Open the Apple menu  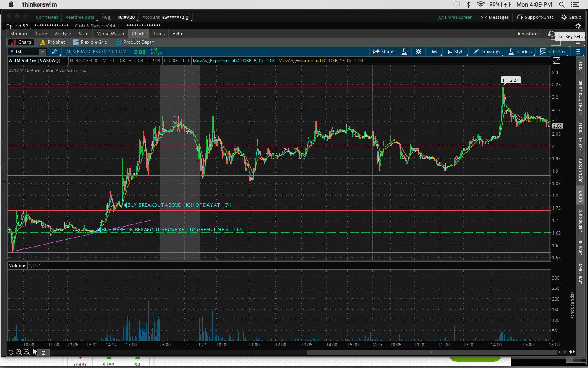(11, 4)
